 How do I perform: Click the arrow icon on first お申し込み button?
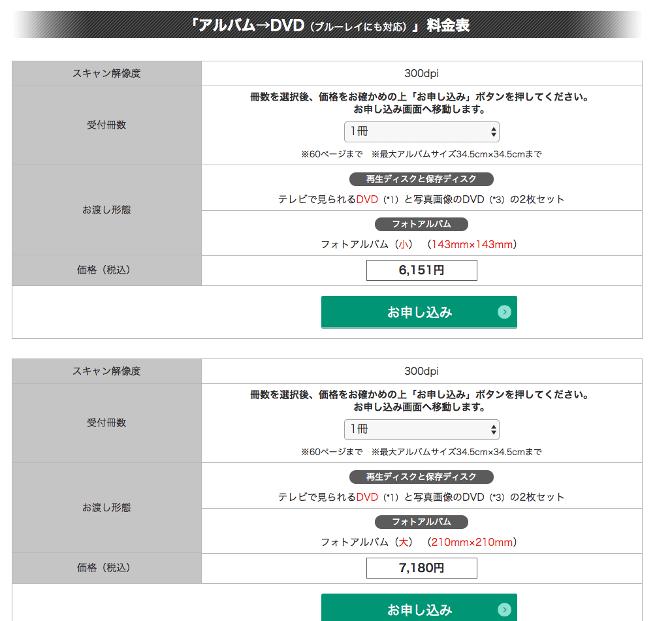coord(504,312)
